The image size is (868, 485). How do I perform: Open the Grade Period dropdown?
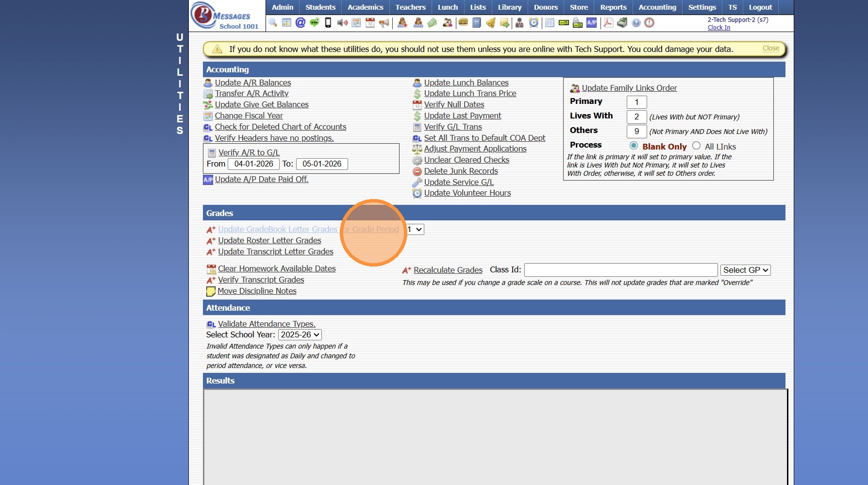click(416, 229)
